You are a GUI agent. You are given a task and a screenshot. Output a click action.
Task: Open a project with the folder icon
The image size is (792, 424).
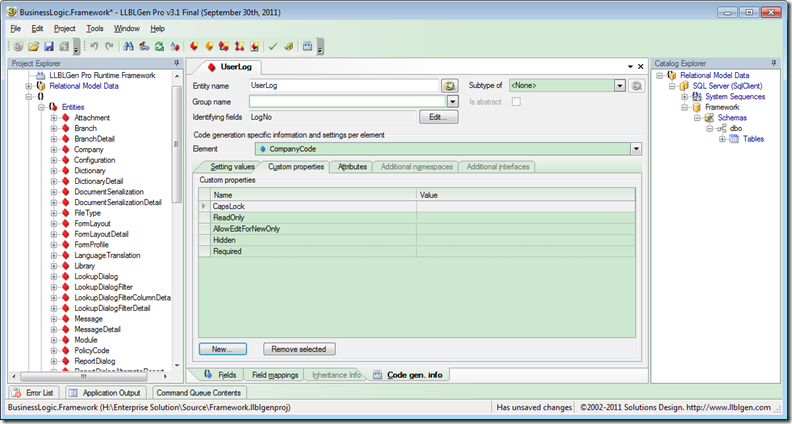coord(33,46)
